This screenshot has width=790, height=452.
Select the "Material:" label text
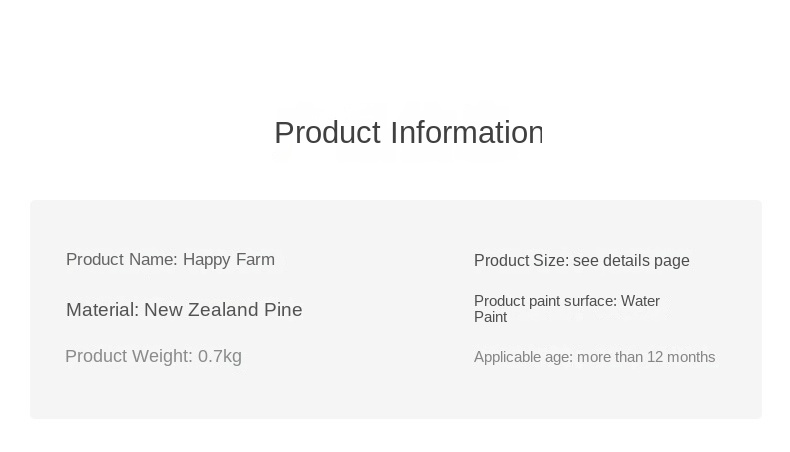coord(102,310)
